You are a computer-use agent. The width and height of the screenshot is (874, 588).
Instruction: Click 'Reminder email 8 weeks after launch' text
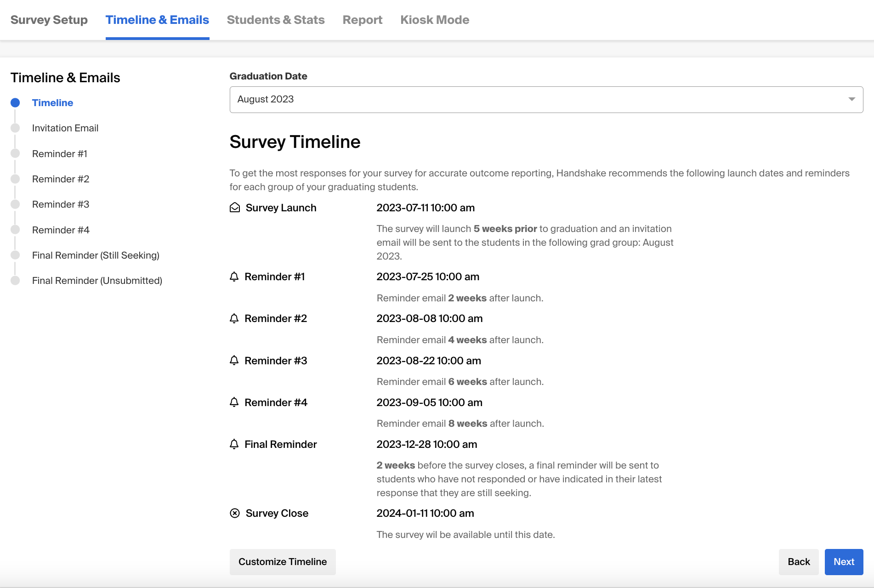(460, 424)
